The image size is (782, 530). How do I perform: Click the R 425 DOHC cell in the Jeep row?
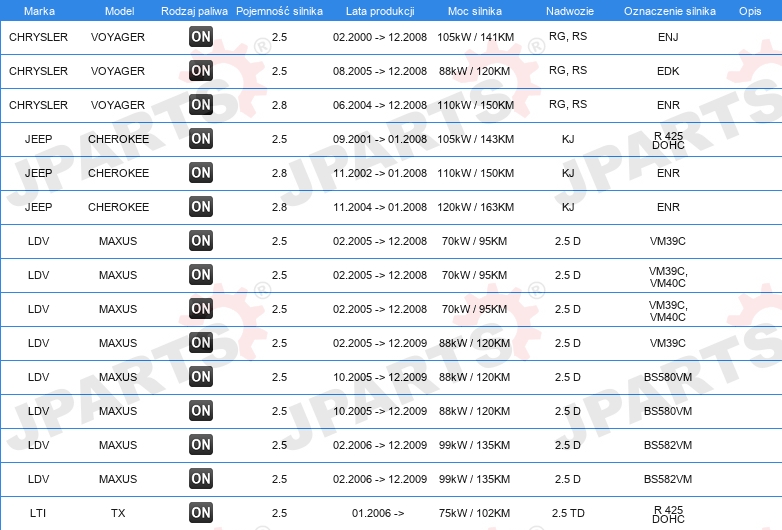[668, 141]
